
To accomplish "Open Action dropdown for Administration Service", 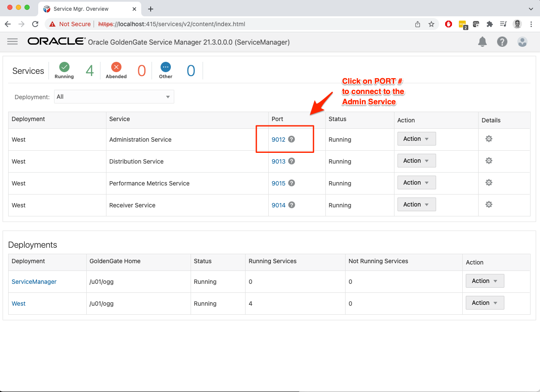I will click(x=416, y=139).
